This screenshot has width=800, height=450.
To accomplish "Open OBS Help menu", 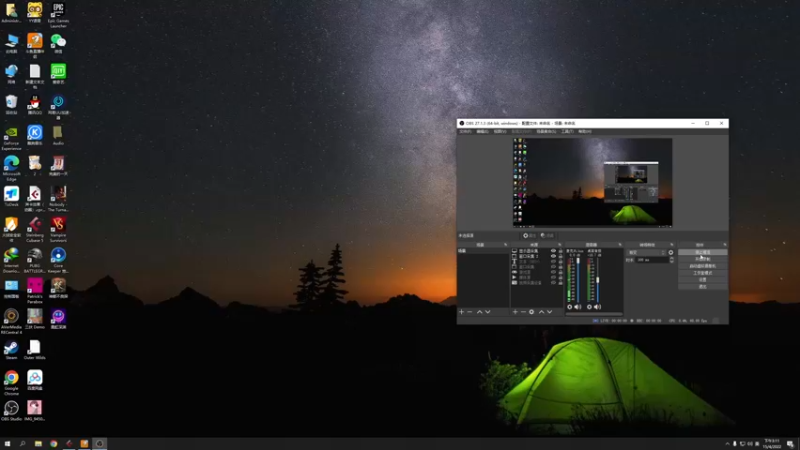I will [x=585, y=131].
